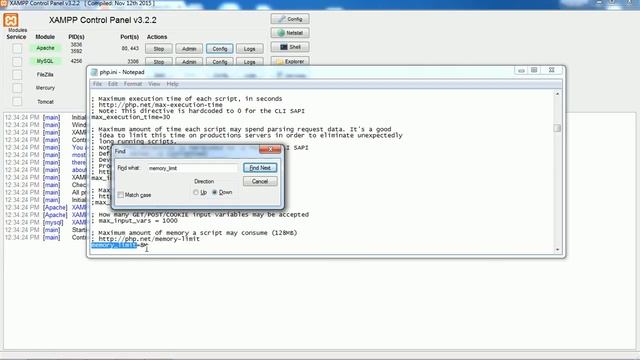Click Cancel in Find dialog
Viewport: 640px width, 360px height.
tap(260, 181)
